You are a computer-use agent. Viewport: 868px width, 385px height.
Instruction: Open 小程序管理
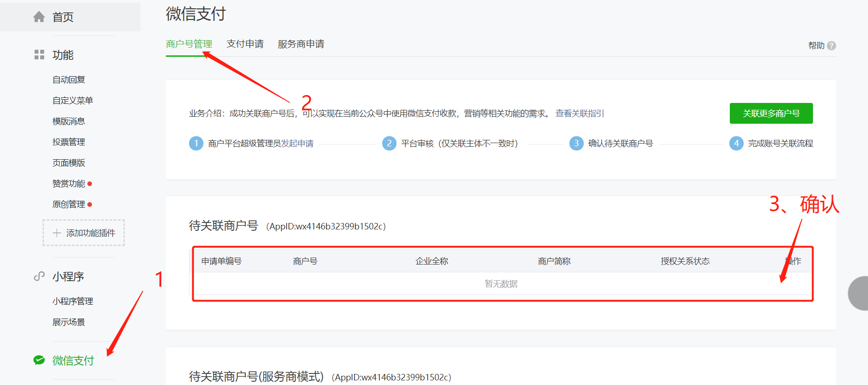point(73,301)
